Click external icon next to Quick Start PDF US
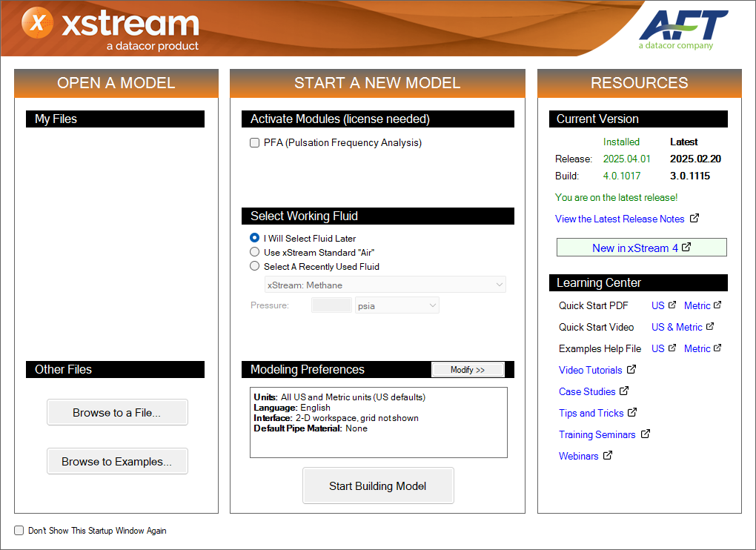Screen dimensions: 756x550 672,305
